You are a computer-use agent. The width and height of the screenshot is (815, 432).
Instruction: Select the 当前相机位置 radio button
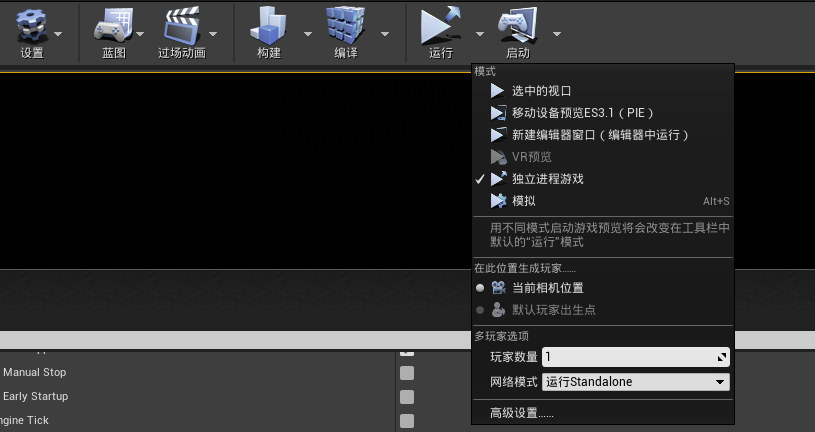click(480, 287)
